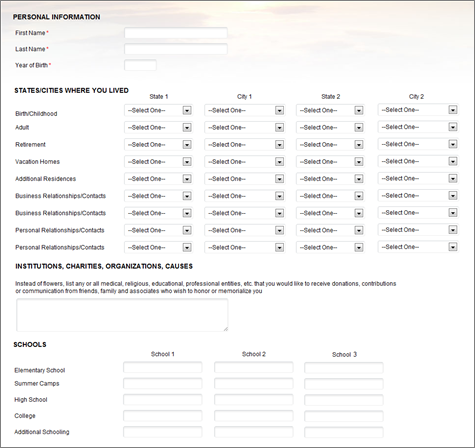Open Birth/Childhood City 2 dropdown
The width and height of the screenshot is (475, 448).
tap(418, 110)
